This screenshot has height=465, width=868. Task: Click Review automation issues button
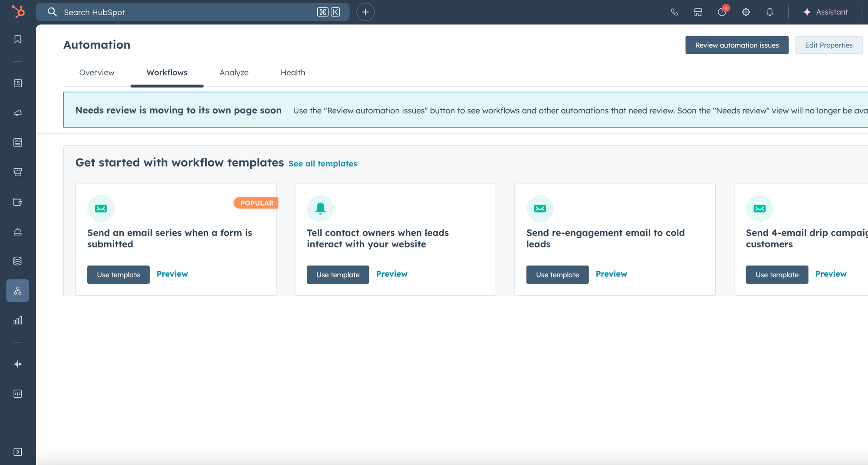coord(737,45)
